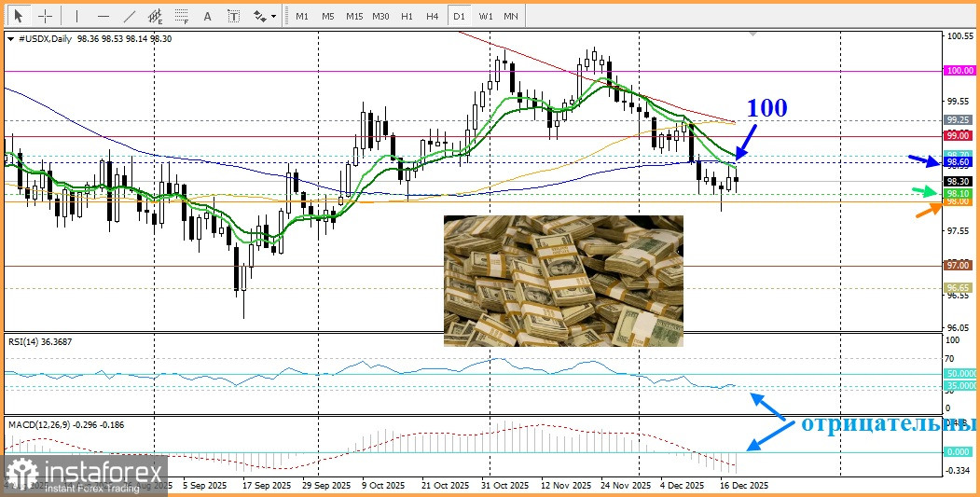Select the MN monthly timeframe
The height and width of the screenshot is (497, 980).
[511, 16]
